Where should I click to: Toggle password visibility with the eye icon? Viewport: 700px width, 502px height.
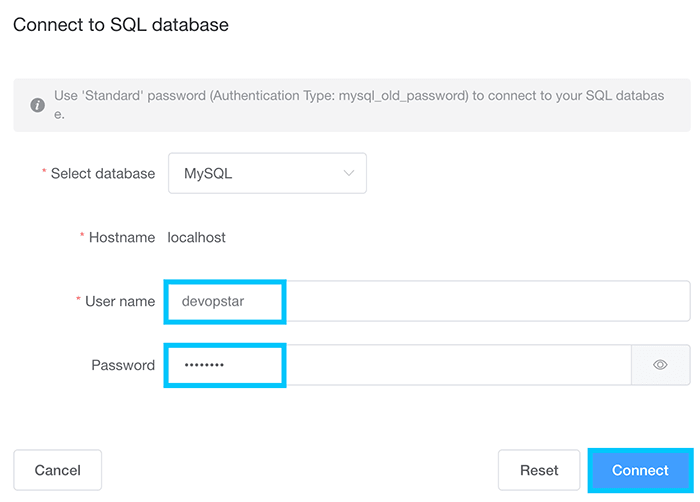[660, 365]
